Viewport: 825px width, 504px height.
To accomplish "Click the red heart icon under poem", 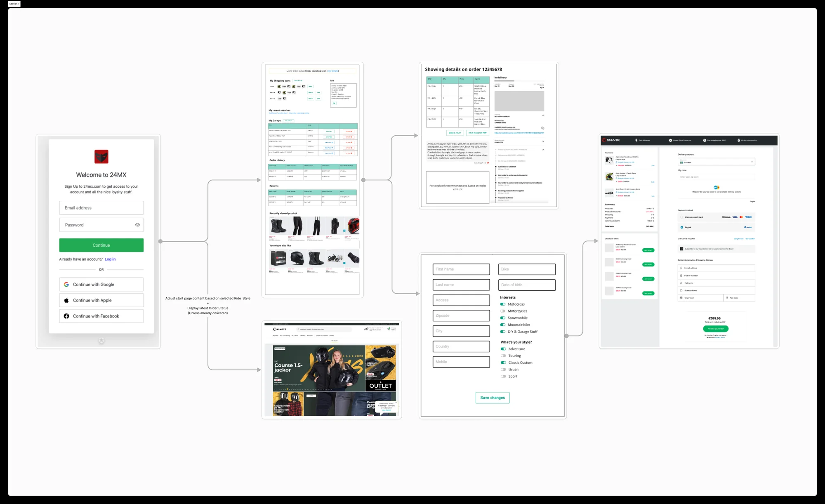I will tap(488, 163).
